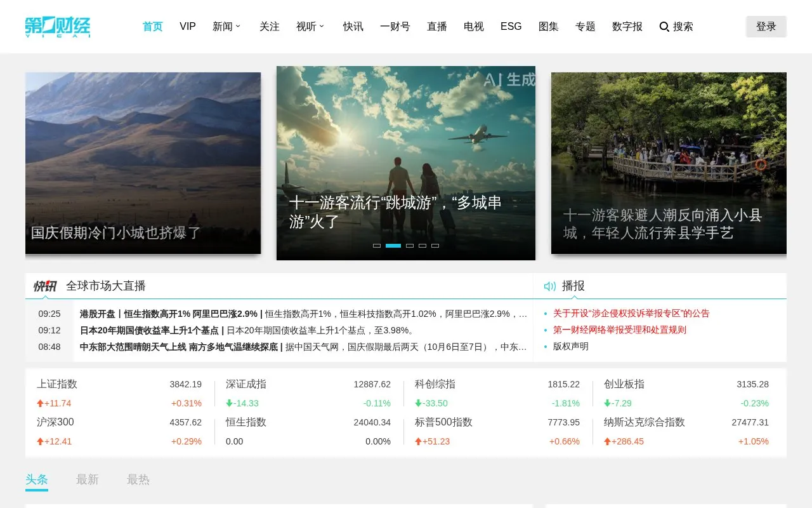Open 快讯 in the top navigation

coord(353,27)
